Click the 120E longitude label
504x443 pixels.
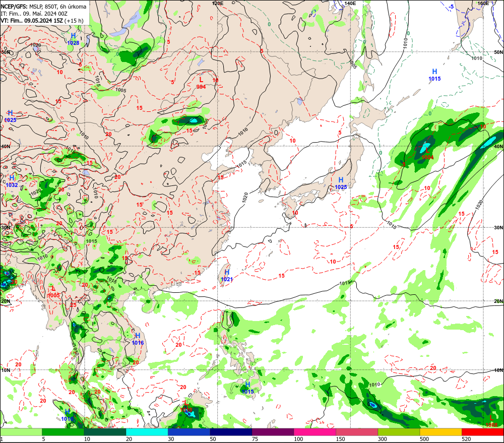(x=218, y=3)
